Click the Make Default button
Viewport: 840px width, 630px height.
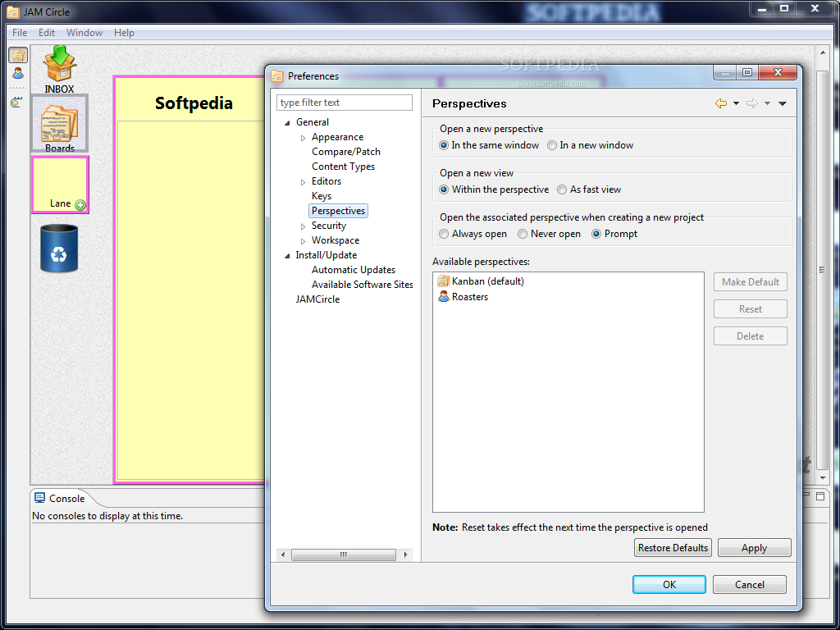[x=750, y=282]
